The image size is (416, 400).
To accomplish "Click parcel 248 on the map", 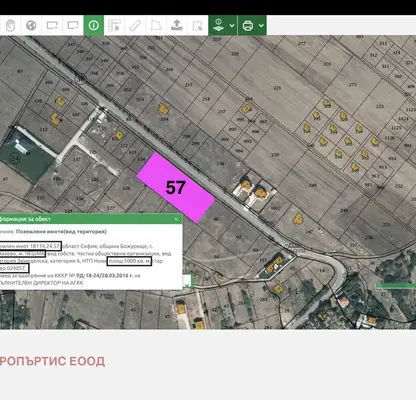I will tap(312, 185).
